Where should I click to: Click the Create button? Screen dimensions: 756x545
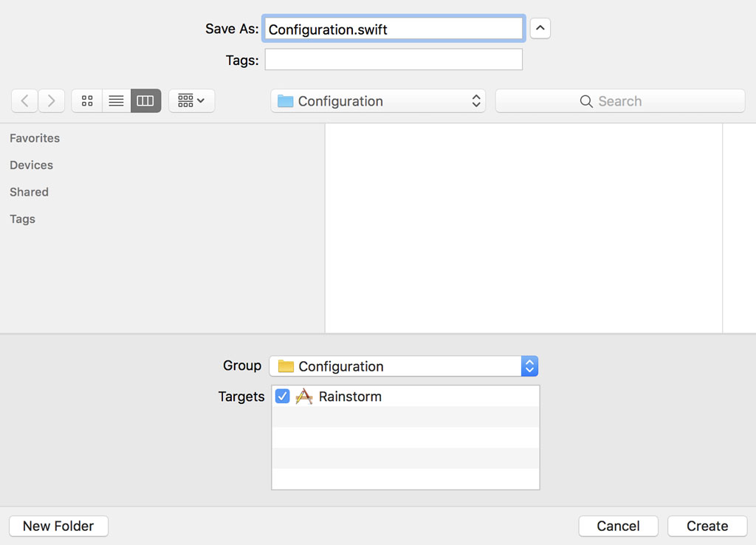pyautogui.click(x=707, y=526)
